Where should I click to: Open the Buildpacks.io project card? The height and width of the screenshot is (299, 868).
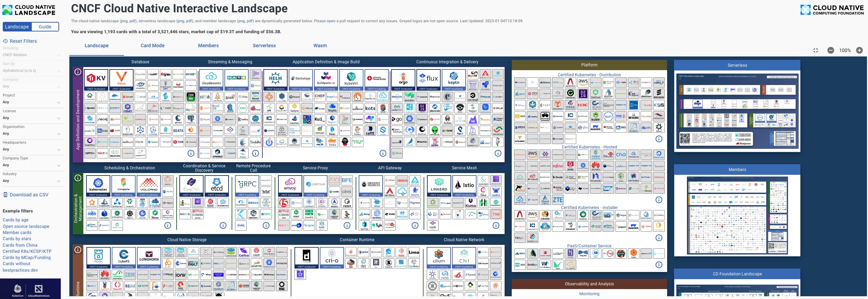[326, 80]
